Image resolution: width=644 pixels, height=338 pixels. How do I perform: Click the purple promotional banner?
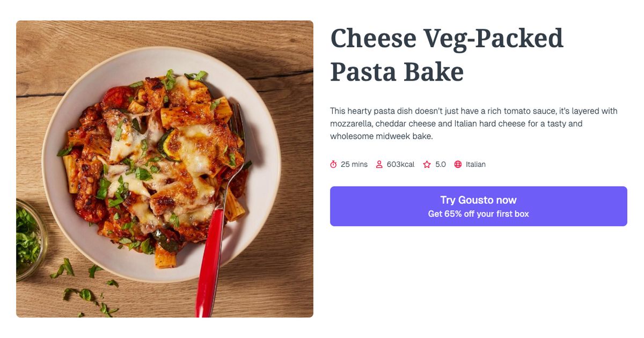[478, 206]
